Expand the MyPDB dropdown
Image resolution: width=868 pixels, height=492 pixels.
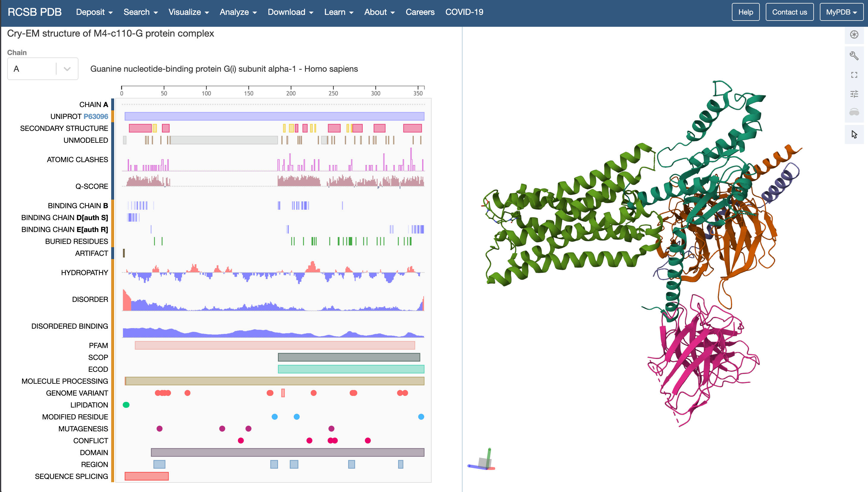(x=841, y=12)
